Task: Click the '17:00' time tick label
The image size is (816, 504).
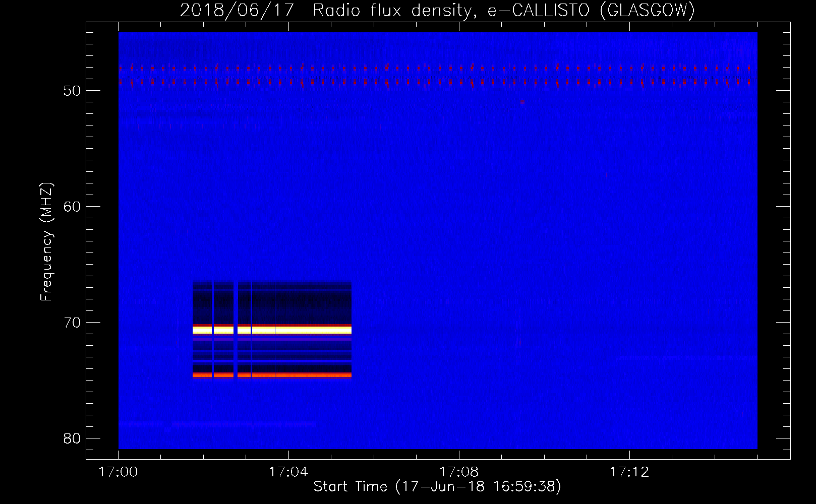Action: [x=118, y=472]
